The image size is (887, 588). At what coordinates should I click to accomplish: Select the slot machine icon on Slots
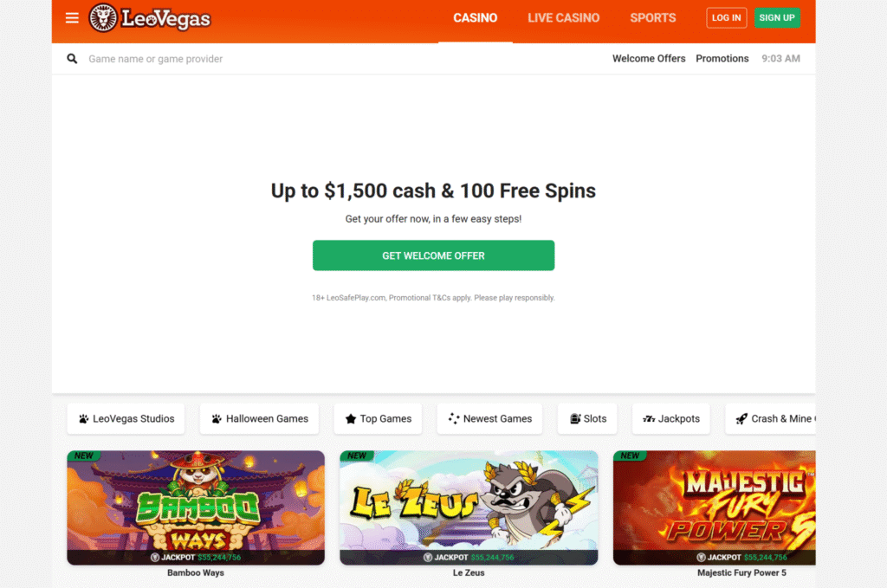pos(575,419)
